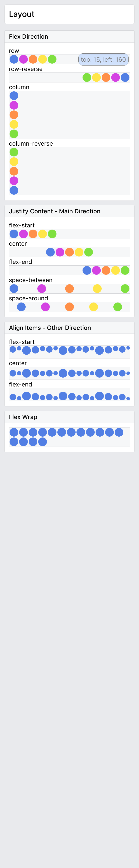Select the orange circle in the column example
139x868 pixels.
tap(14, 115)
